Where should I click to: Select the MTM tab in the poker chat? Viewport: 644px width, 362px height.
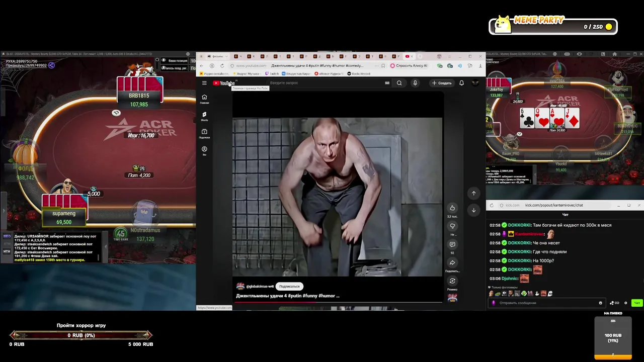[x=7, y=251]
